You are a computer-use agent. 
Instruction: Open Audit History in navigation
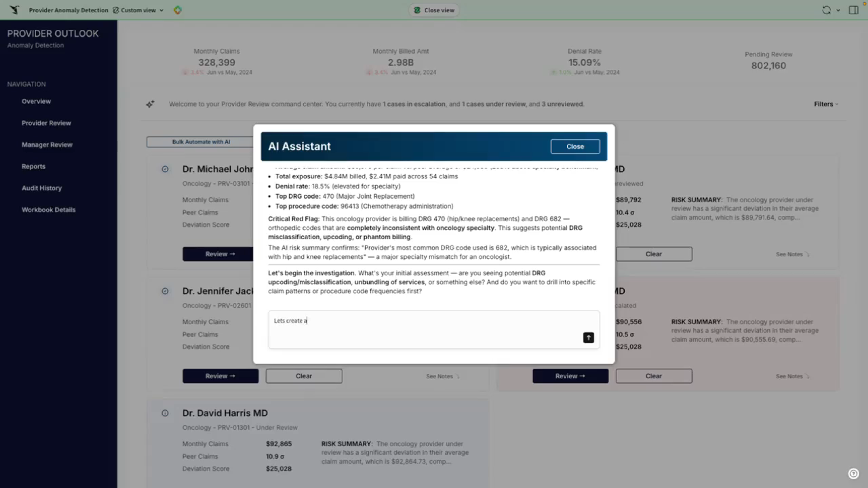pyautogui.click(x=42, y=188)
